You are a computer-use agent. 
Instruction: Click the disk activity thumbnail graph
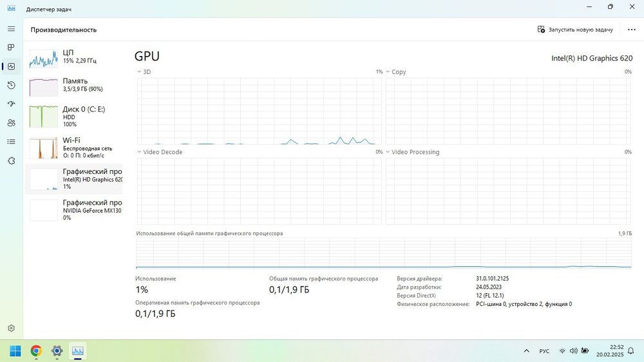point(44,117)
